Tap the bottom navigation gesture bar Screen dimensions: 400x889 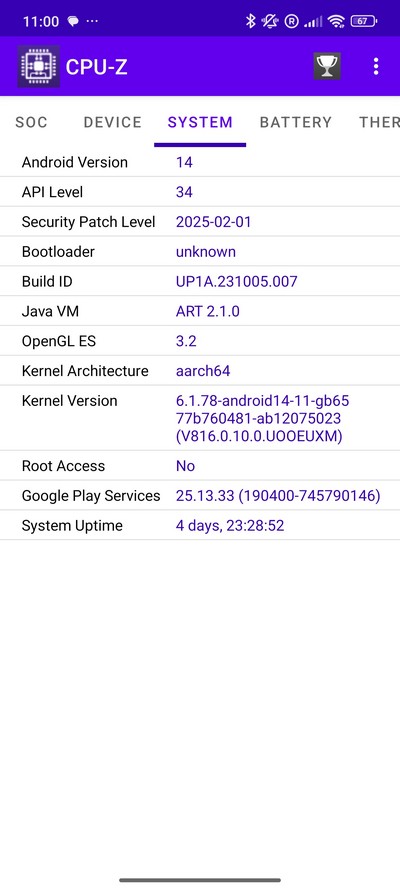(x=200, y=880)
